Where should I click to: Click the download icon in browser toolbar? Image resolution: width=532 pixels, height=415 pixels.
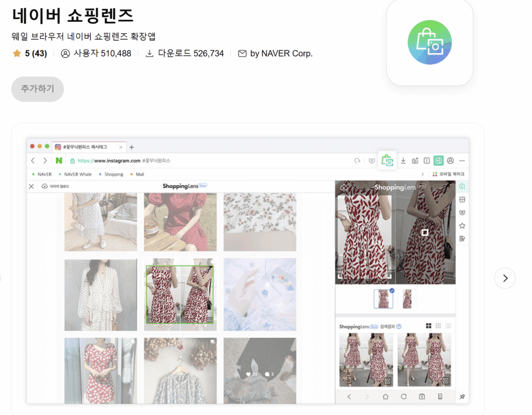click(403, 160)
